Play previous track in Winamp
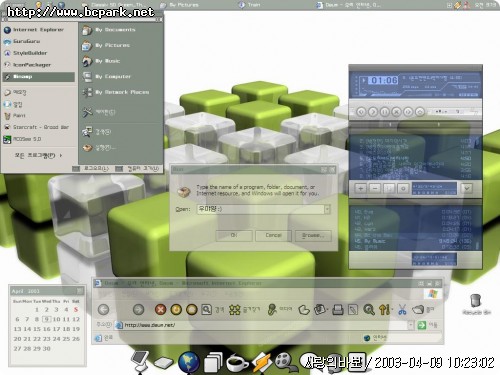 (x=361, y=112)
